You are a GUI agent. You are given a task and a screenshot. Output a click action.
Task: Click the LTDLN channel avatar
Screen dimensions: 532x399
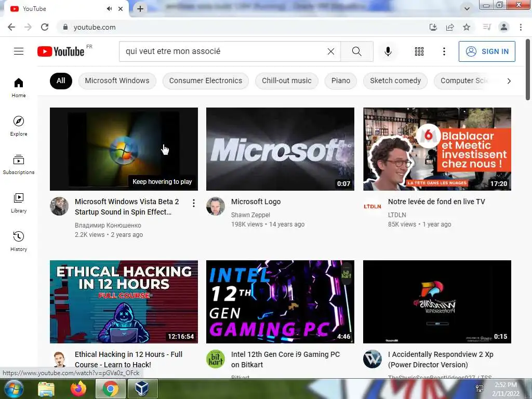(x=372, y=206)
